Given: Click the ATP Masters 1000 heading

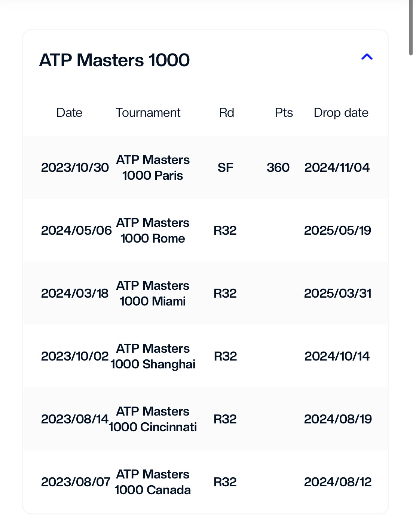Looking at the screenshot, I should [114, 60].
